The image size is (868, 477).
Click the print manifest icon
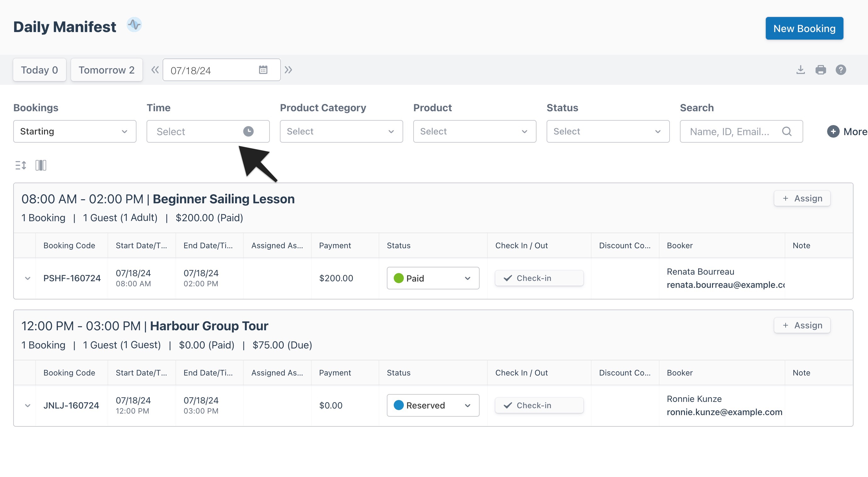pos(821,70)
